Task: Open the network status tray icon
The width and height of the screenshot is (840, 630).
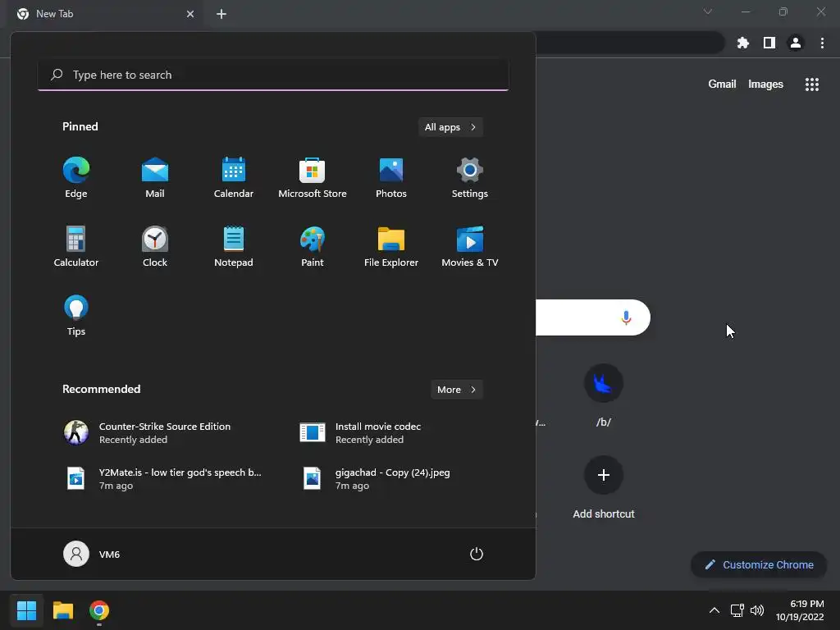Action: 737,610
